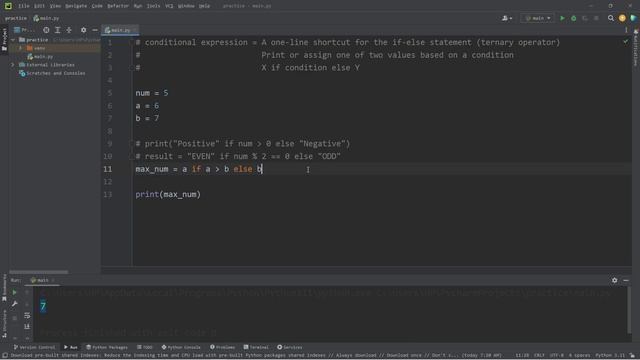Select main.py in the project tree
The height and width of the screenshot is (360, 640).
tap(40, 57)
